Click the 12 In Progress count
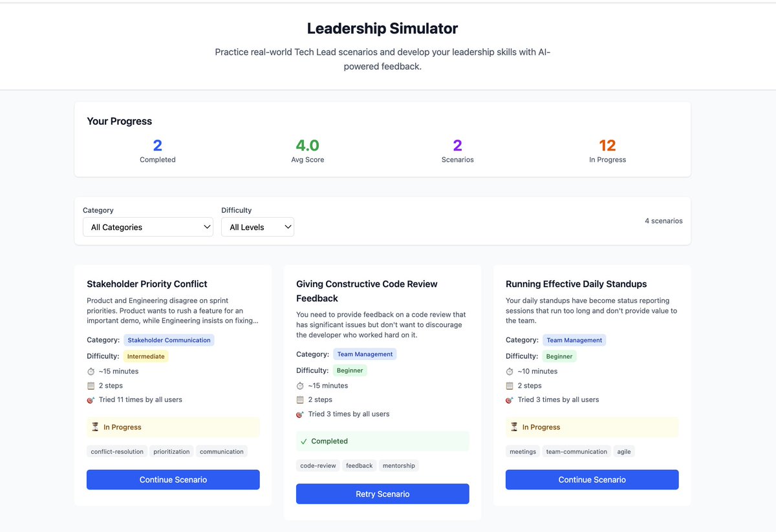Viewport: 776px width, 532px height. click(x=607, y=145)
